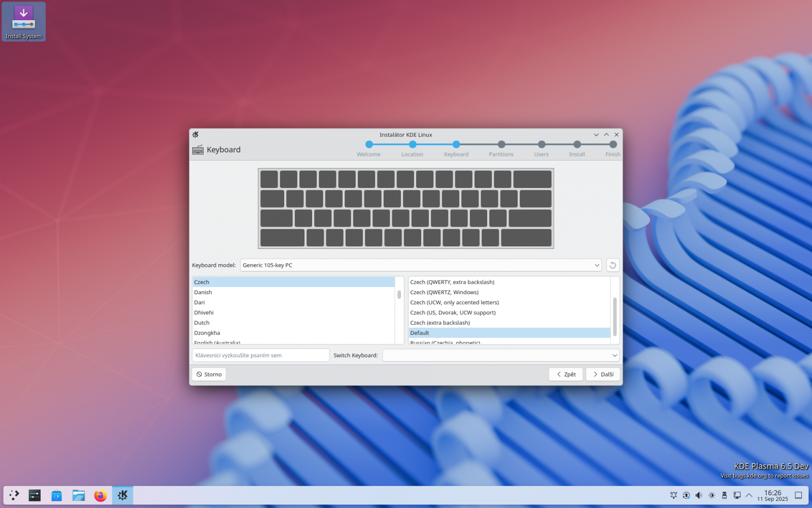Jump to the Users step
Screen dimensions: 812x508
pyautogui.click(x=542, y=149)
